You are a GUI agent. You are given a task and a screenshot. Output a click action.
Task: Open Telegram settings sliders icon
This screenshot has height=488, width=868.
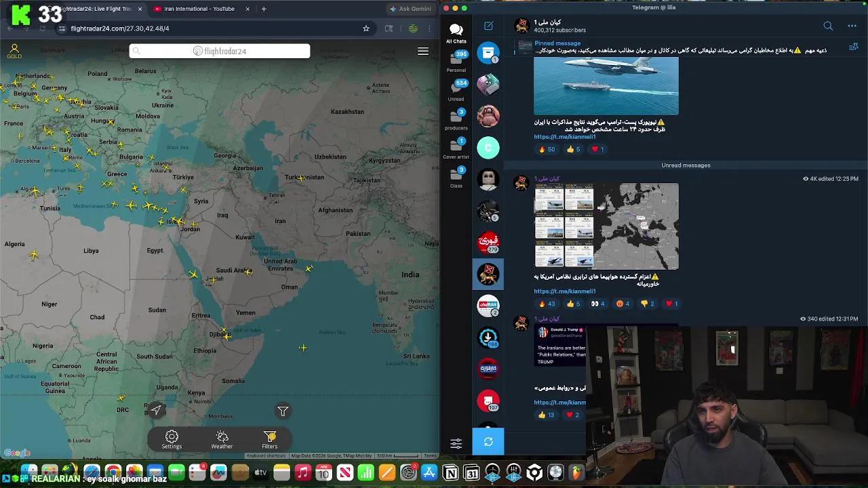(456, 443)
